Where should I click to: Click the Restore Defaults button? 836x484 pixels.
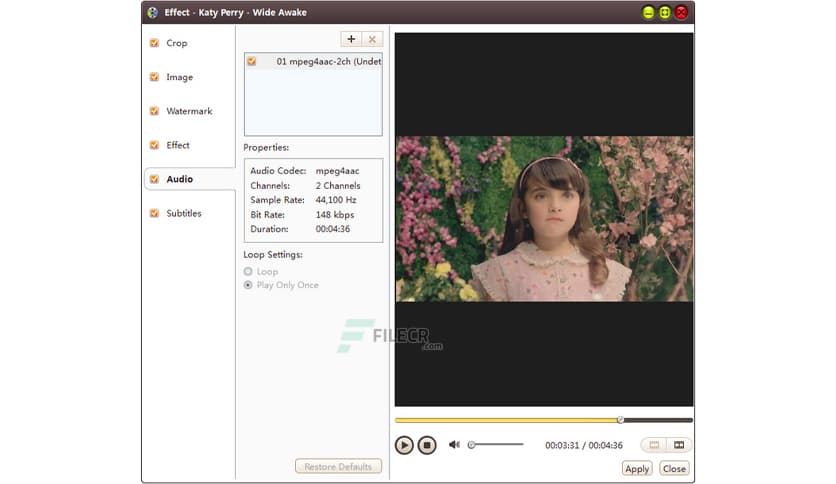click(339, 466)
